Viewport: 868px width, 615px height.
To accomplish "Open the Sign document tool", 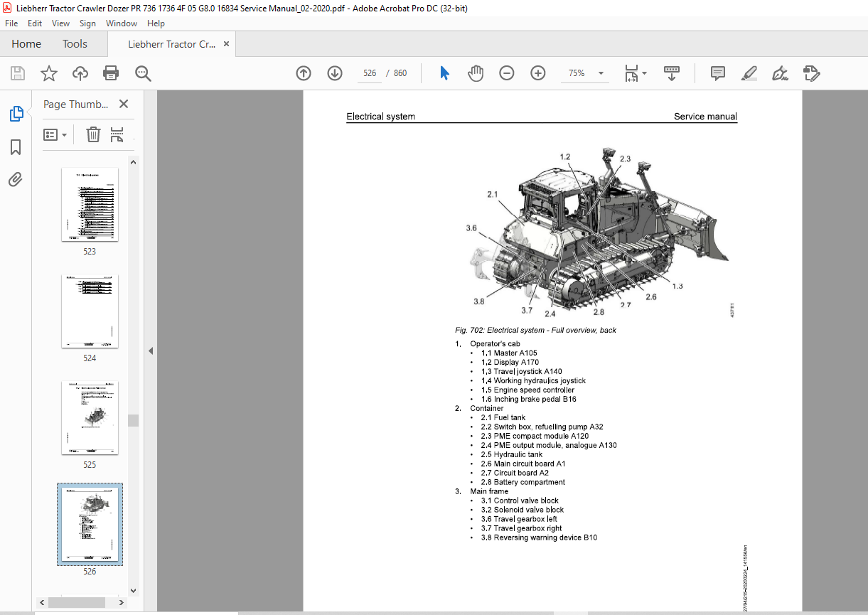I will tap(780, 73).
